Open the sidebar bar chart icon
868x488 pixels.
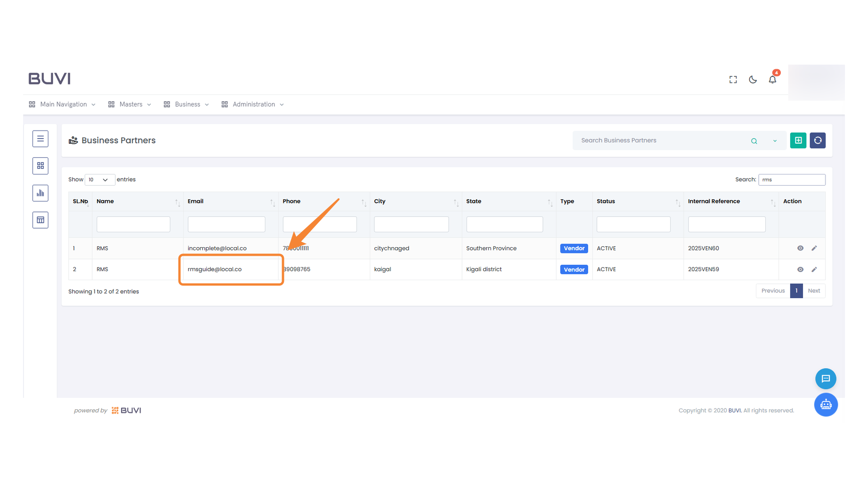tap(40, 193)
